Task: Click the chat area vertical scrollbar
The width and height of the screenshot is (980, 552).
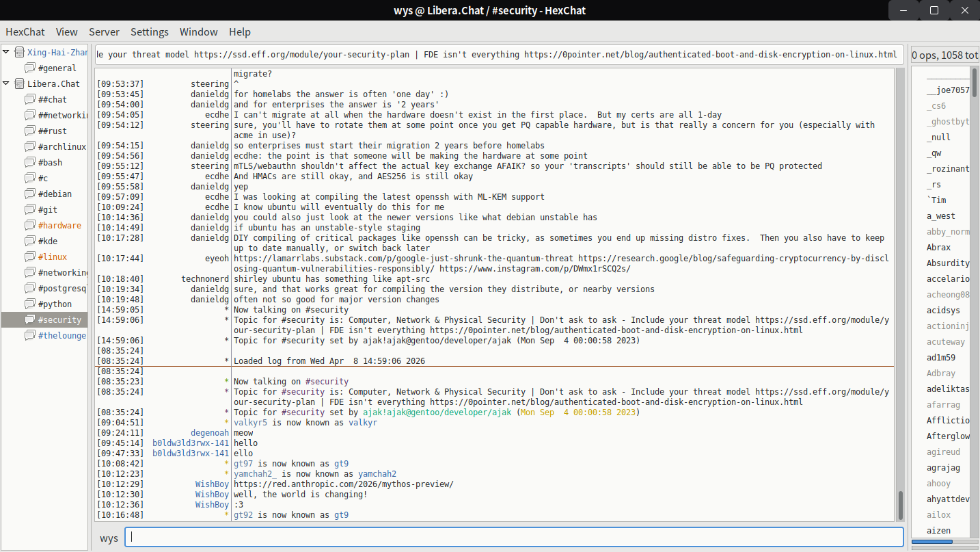Action: click(x=900, y=505)
